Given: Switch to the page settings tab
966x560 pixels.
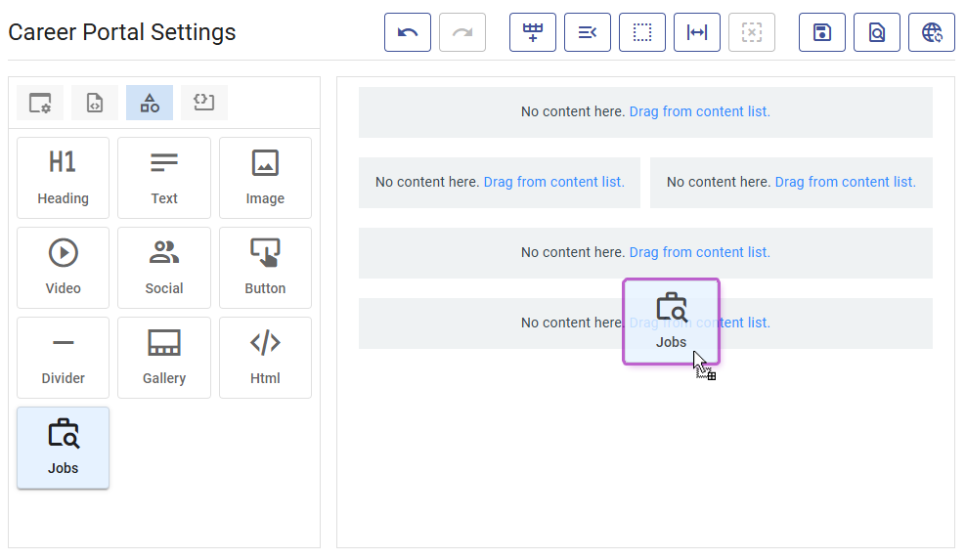Looking at the screenshot, I should [40, 103].
